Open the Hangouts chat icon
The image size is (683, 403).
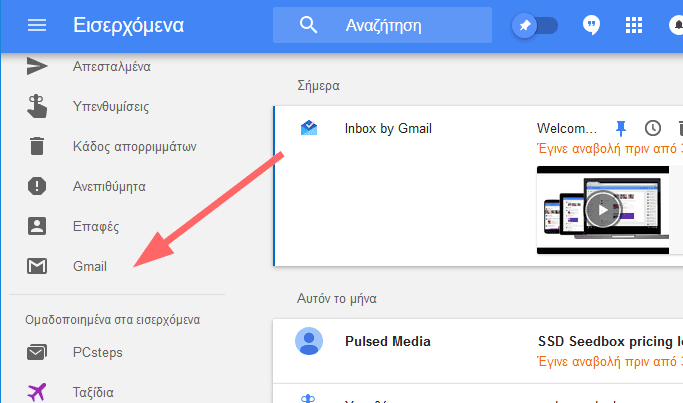[591, 25]
